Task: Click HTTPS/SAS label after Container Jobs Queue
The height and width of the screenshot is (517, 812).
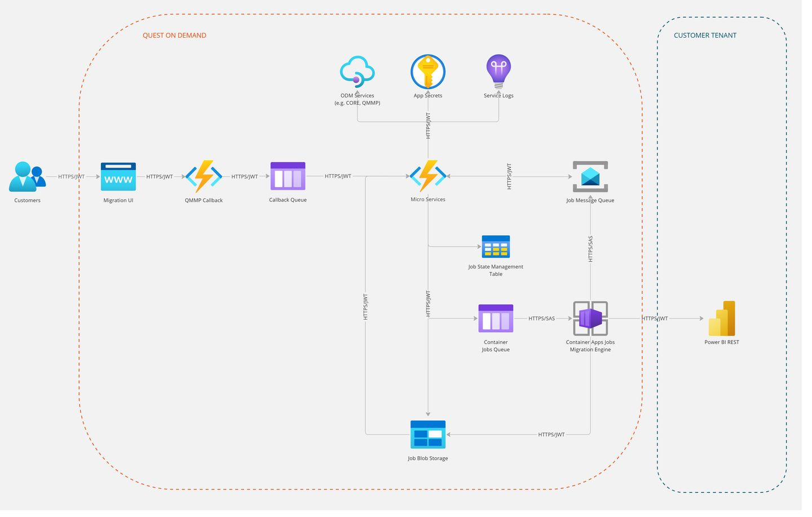Action: pyautogui.click(x=541, y=319)
